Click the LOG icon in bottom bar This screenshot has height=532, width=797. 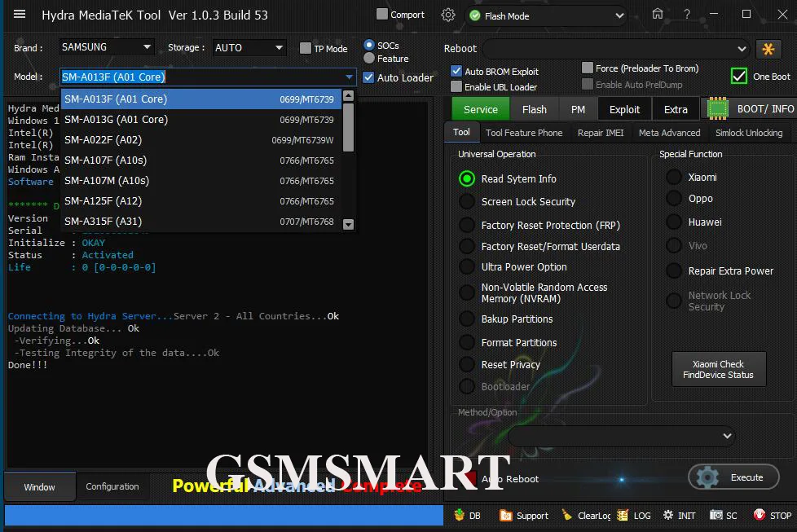click(622, 515)
